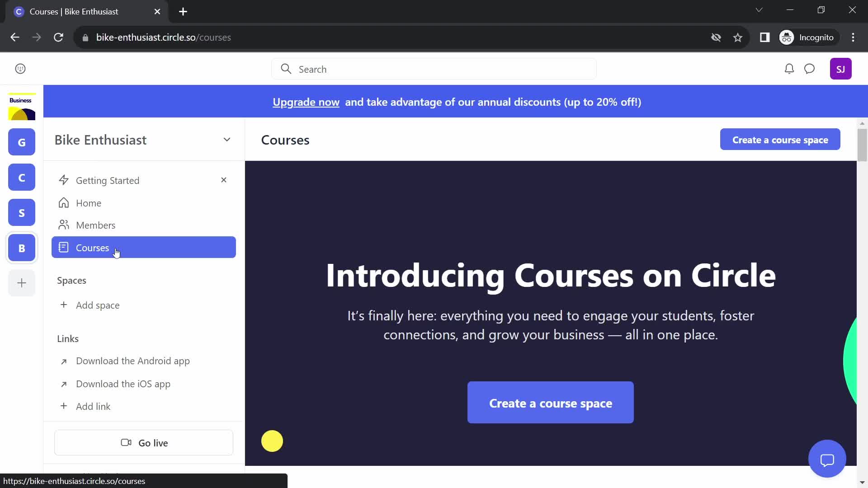The height and width of the screenshot is (488, 868).
Task: Dismiss the Getting Started panel
Action: (224, 181)
